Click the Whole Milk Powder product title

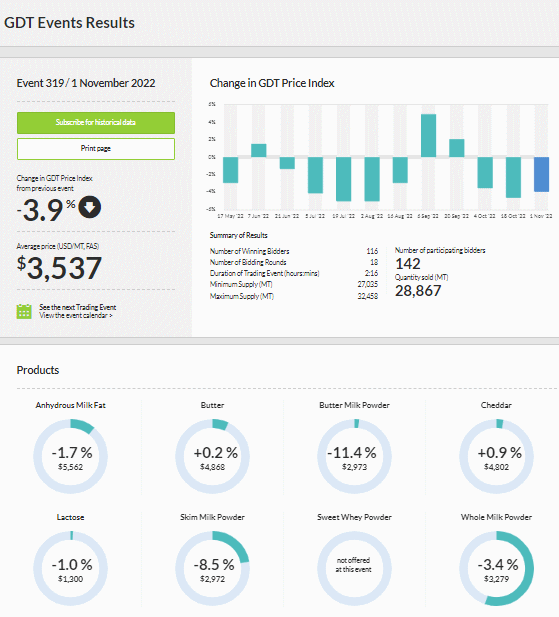[496, 517]
